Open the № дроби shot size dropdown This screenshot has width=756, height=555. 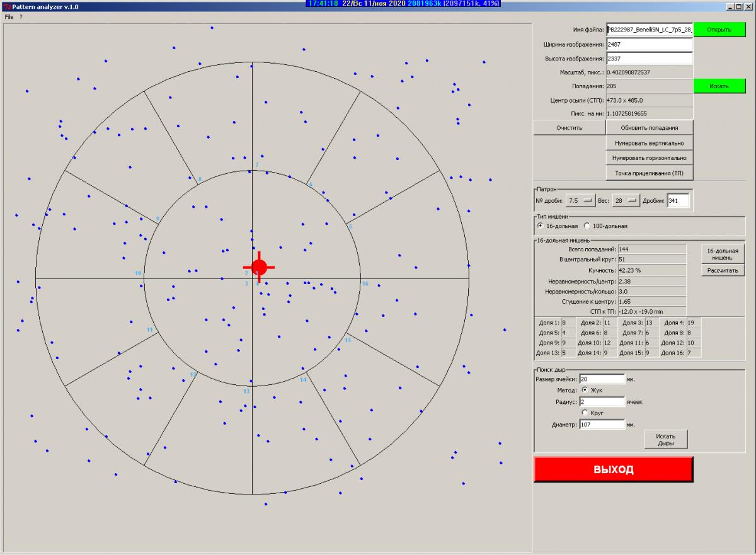[580, 200]
